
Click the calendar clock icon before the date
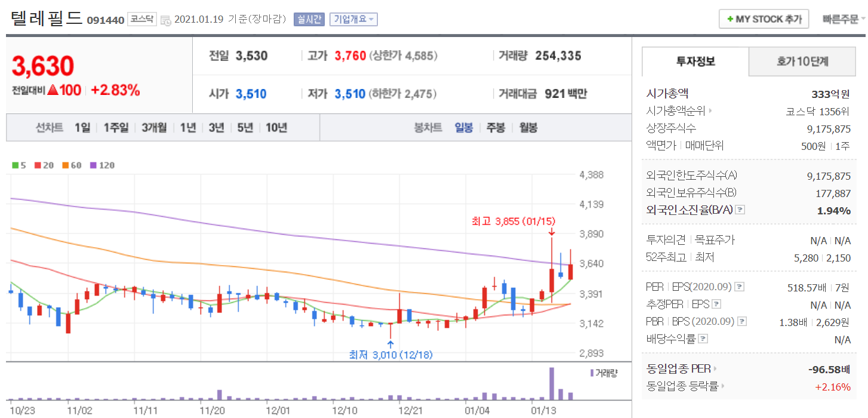165,20
